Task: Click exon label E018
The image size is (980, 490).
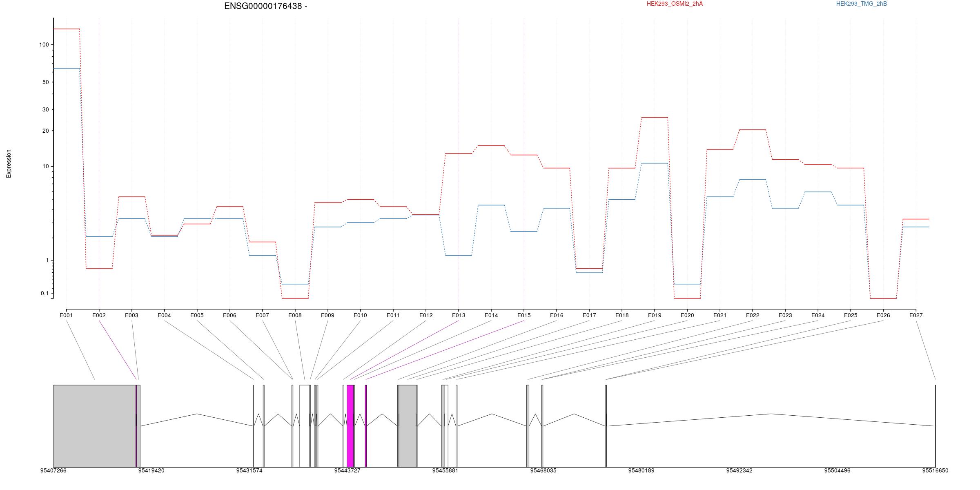Action: point(622,315)
